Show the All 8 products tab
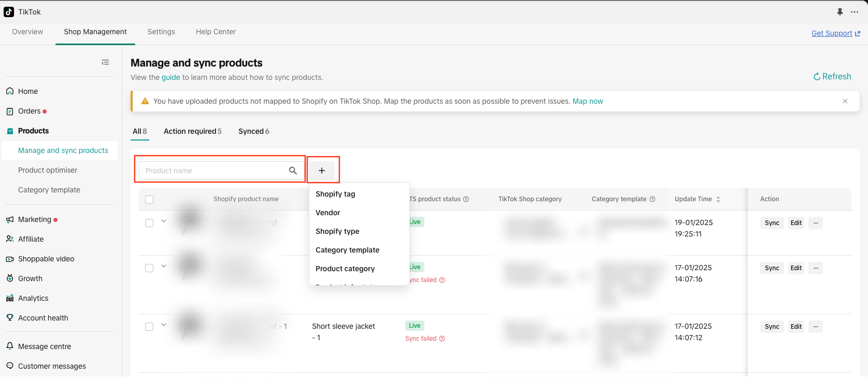The height and width of the screenshot is (391, 868). pos(140,131)
